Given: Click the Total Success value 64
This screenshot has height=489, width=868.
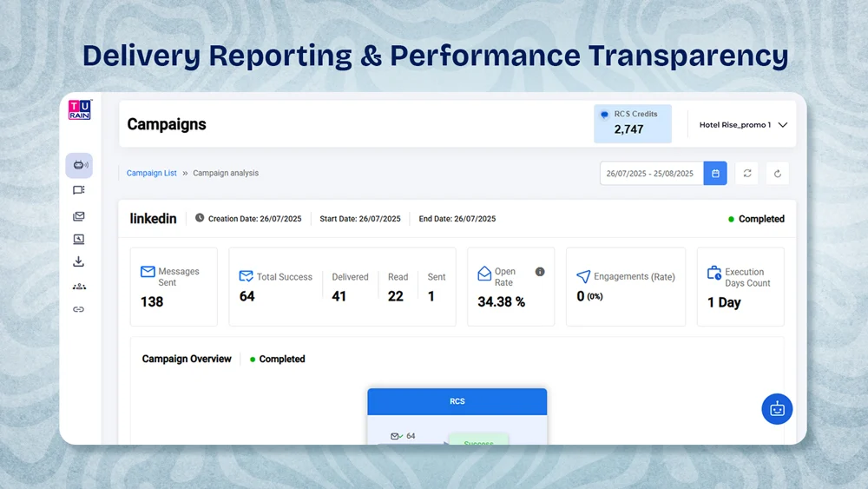Looking at the screenshot, I should [247, 296].
